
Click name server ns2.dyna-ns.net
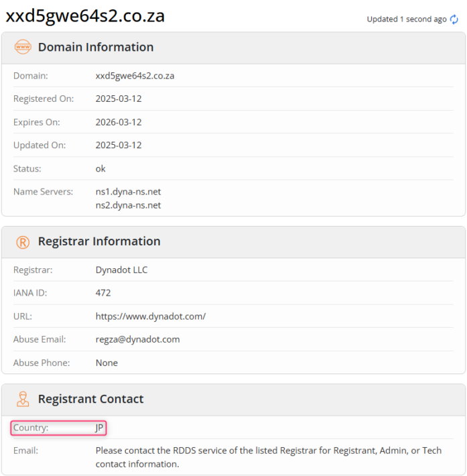128,205
